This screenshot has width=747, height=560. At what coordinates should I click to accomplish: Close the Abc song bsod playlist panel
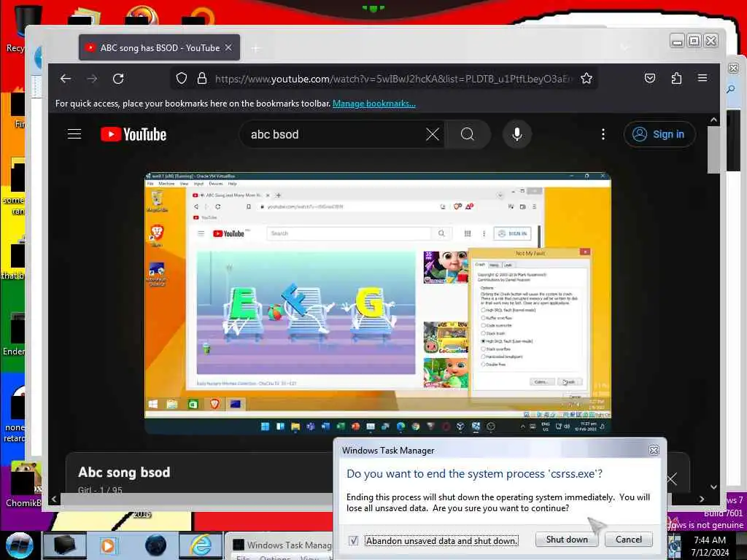(x=672, y=479)
